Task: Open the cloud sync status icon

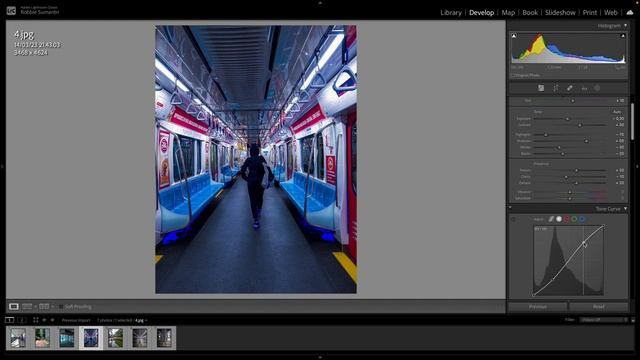Action: click(630, 13)
